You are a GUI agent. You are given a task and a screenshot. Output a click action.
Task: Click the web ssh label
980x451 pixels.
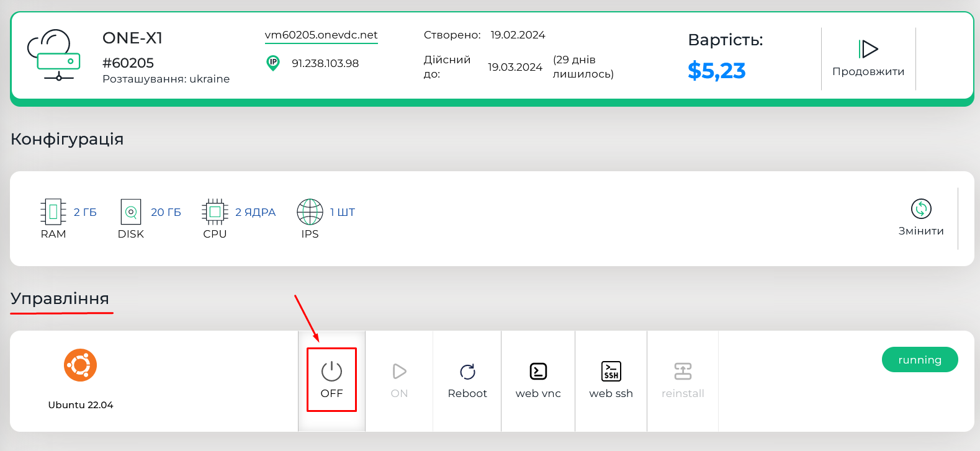pyautogui.click(x=611, y=393)
